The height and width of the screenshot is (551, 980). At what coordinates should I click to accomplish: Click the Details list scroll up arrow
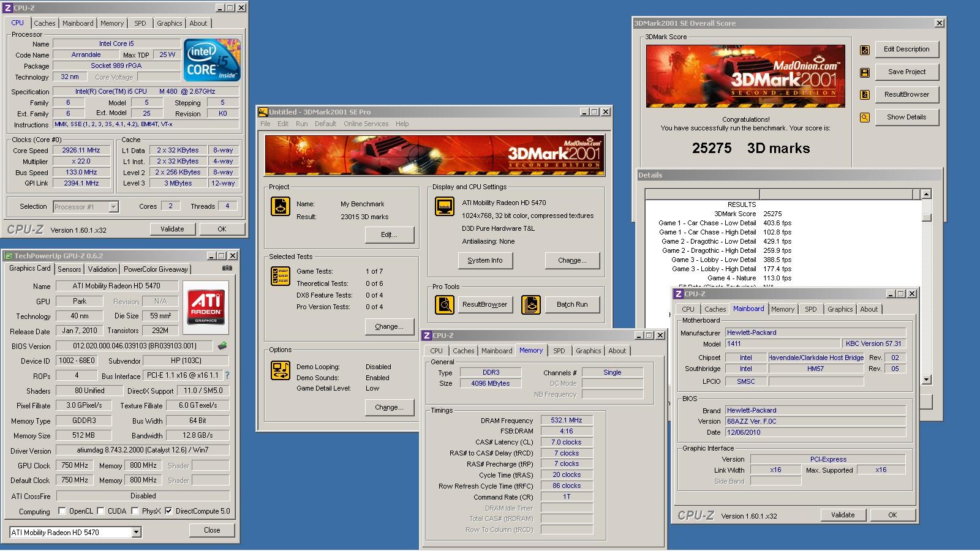[x=926, y=194]
